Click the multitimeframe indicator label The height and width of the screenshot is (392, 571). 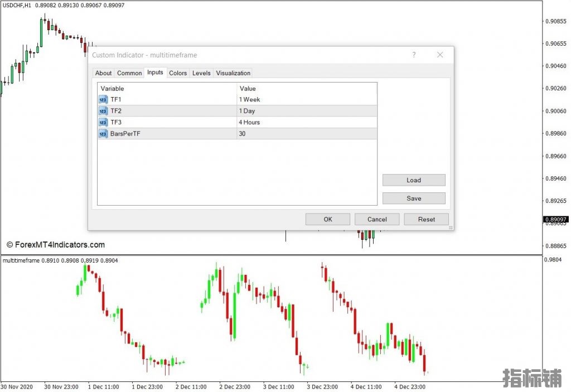tap(21, 260)
